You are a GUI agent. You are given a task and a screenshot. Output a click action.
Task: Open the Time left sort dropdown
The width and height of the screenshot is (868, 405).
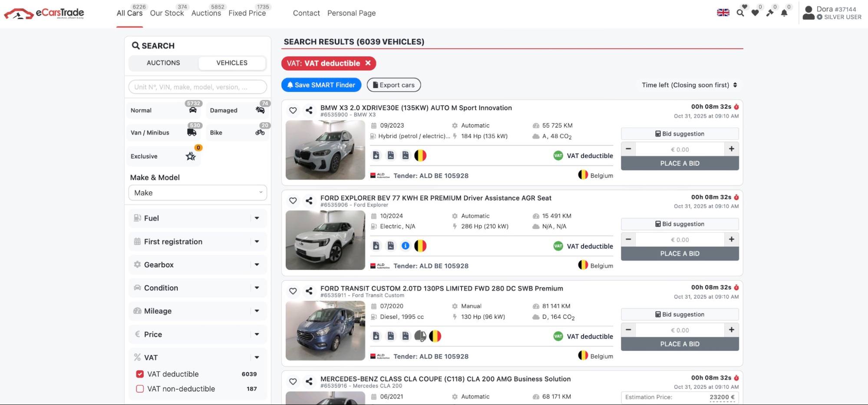pyautogui.click(x=689, y=85)
